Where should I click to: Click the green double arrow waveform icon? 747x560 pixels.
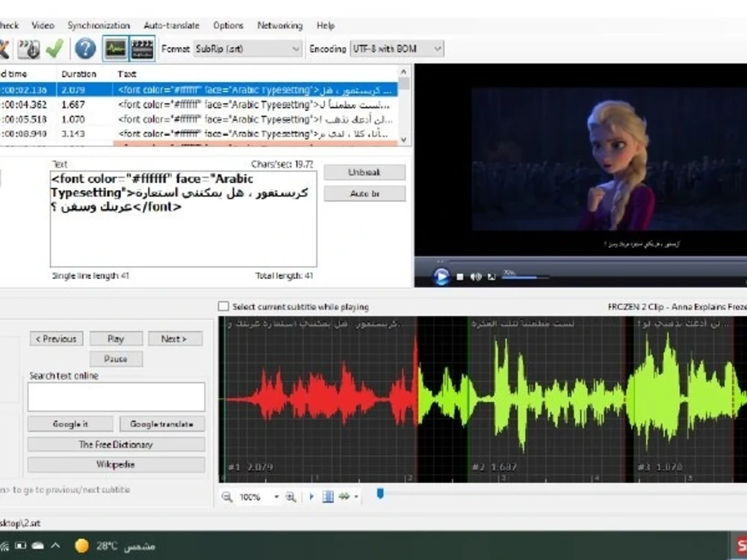click(344, 497)
